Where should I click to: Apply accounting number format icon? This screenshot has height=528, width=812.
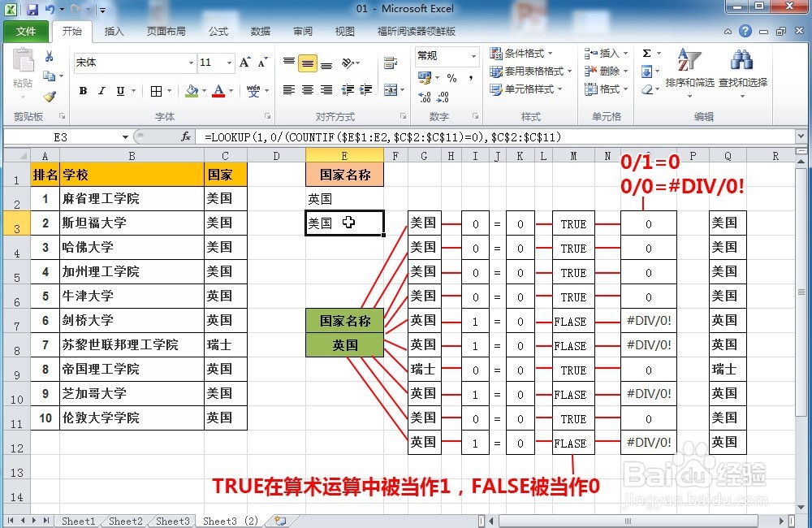coord(425,78)
